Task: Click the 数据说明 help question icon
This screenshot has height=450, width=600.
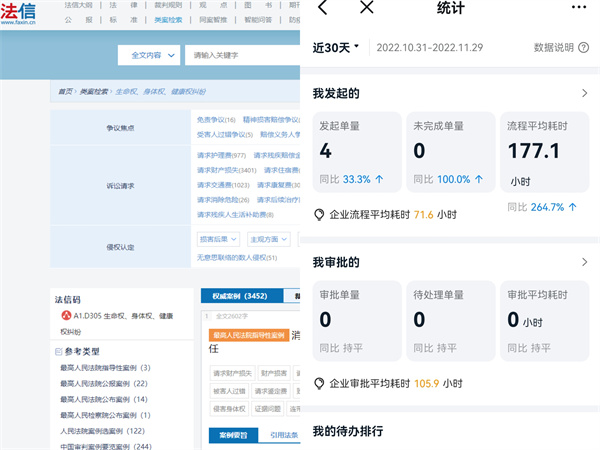Action: [x=583, y=47]
